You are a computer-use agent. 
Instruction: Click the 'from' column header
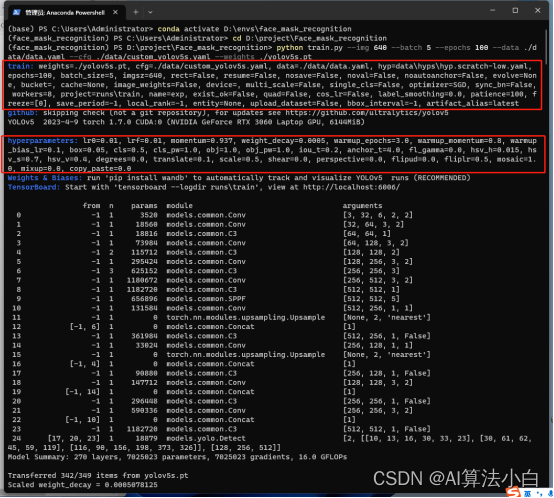click(x=91, y=206)
